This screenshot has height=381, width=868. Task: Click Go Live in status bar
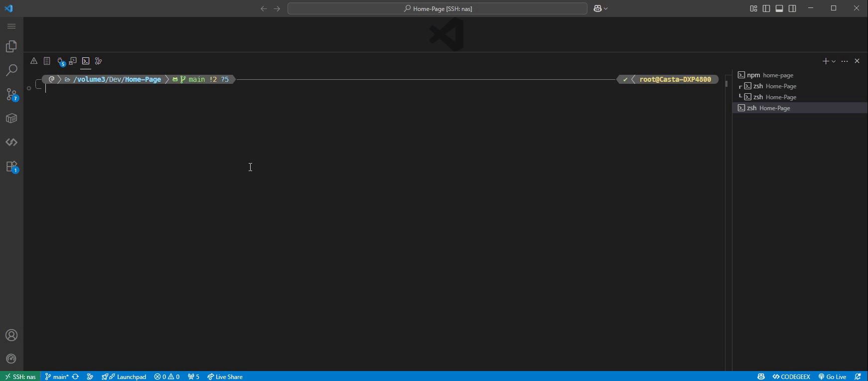coord(832,377)
